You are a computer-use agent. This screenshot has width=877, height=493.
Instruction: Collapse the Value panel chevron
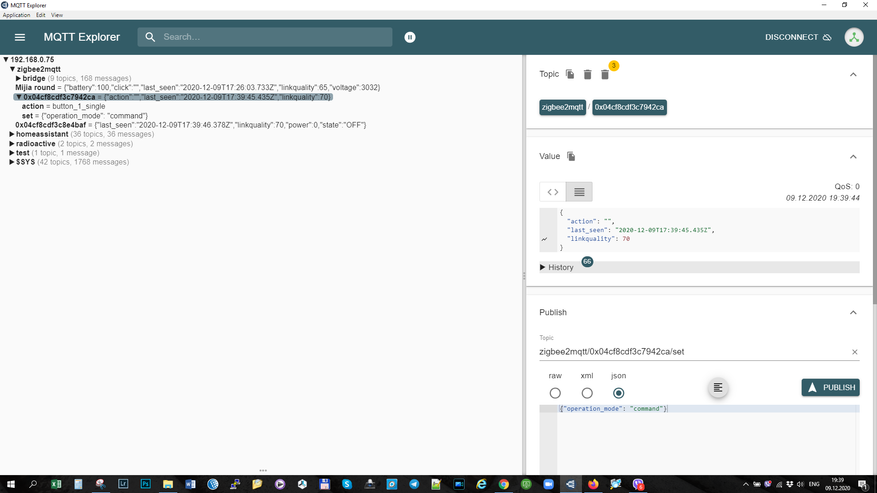click(x=853, y=157)
